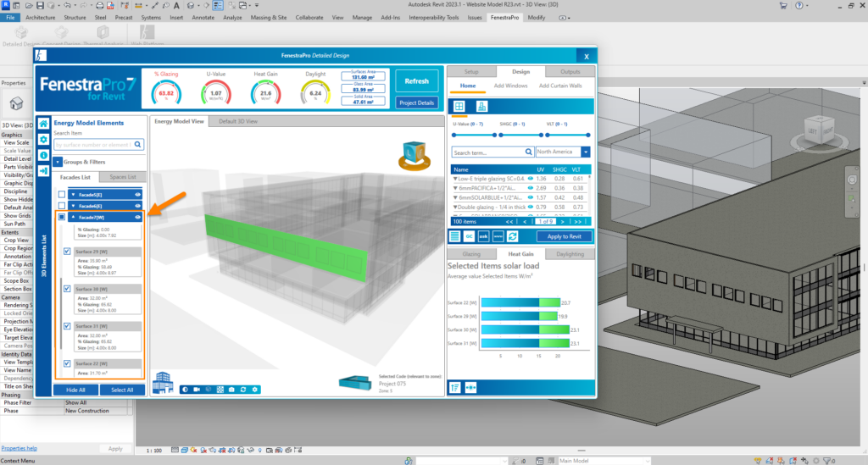Viewport: 868px width, 465px height.
Task: Tick the Facade6[E] checkbox
Action: [x=61, y=206]
